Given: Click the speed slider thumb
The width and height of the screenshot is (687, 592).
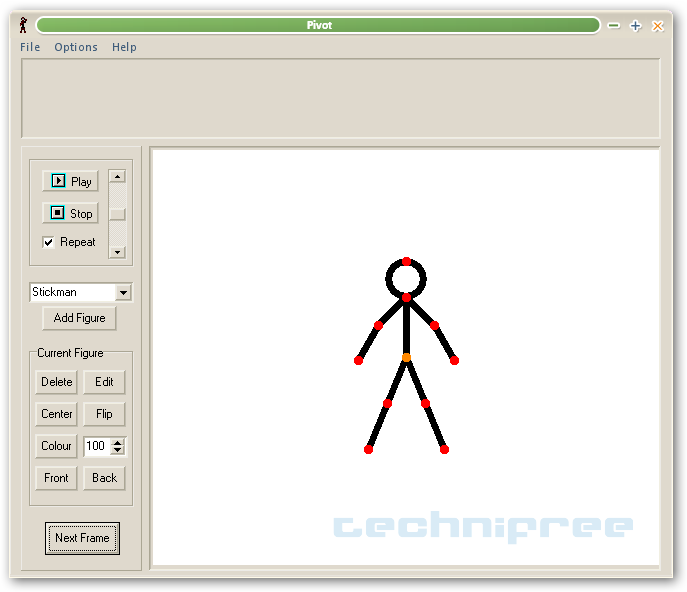Looking at the screenshot, I should [118, 213].
